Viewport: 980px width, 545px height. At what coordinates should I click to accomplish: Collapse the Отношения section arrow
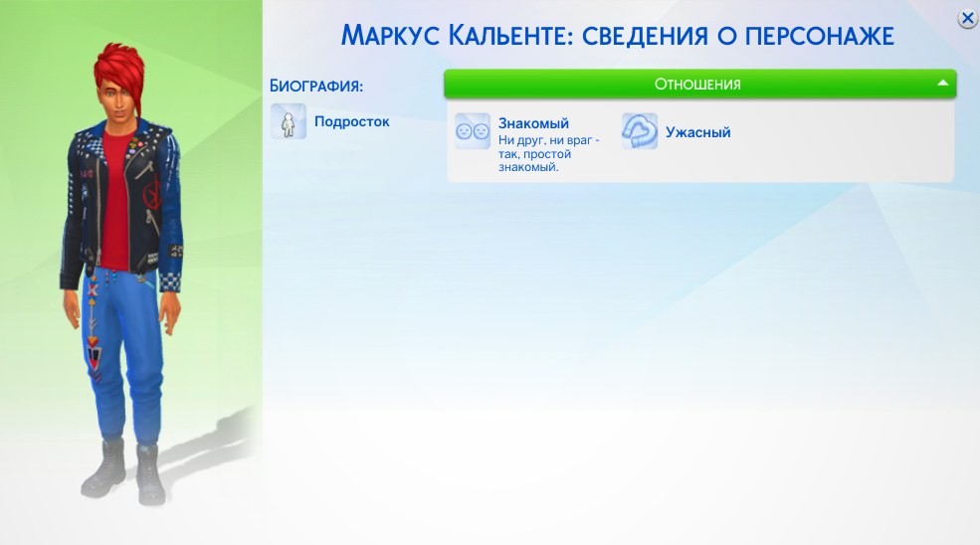(942, 84)
